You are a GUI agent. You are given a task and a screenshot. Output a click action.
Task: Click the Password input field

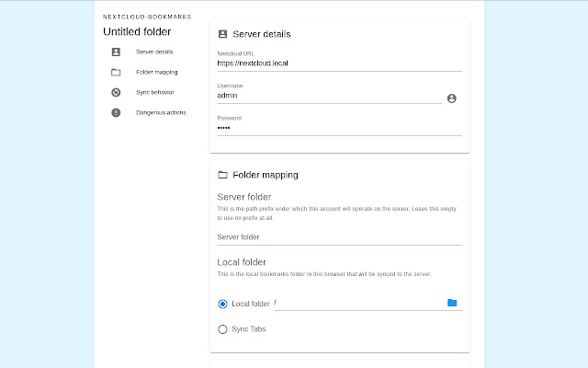pos(339,128)
